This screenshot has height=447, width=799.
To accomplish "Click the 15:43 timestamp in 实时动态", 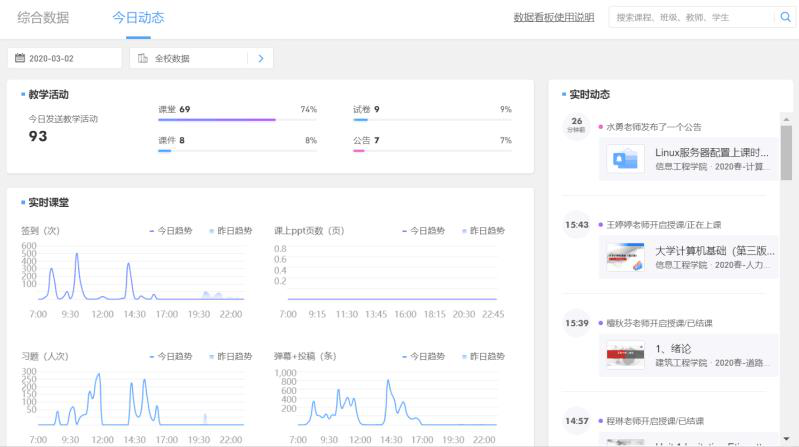I will click(577, 225).
